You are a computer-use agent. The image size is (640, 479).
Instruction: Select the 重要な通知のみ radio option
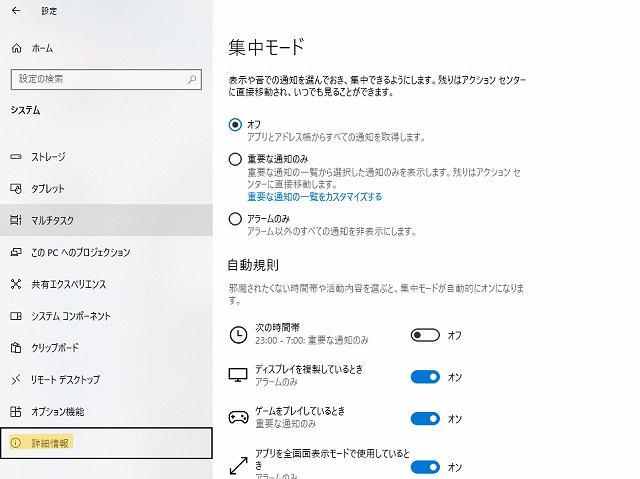coord(235,159)
